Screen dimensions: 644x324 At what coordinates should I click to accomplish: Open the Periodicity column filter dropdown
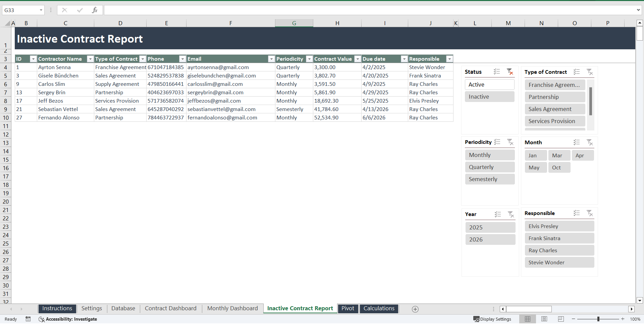point(309,59)
